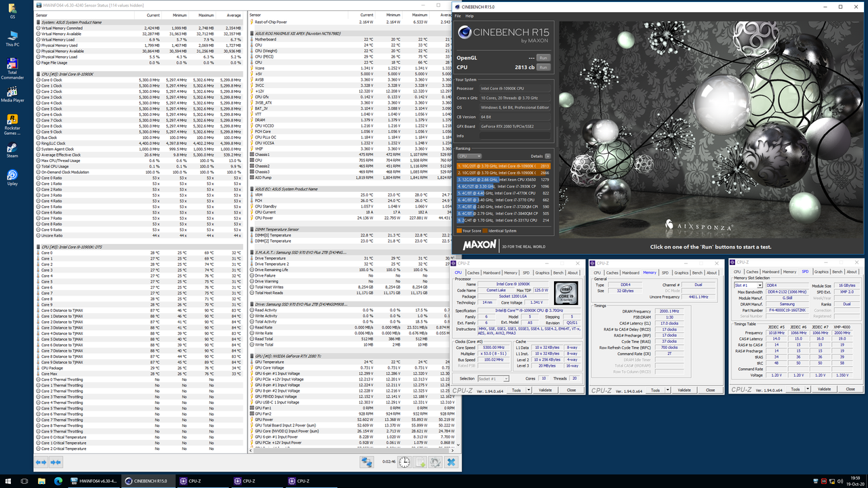Click the Cinebench R15 logo header

coord(503,34)
